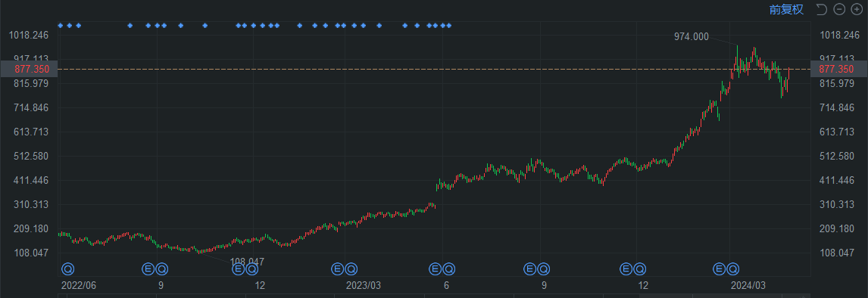
Task: Select the E marker left of 2024/03
Action: (719, 269)
